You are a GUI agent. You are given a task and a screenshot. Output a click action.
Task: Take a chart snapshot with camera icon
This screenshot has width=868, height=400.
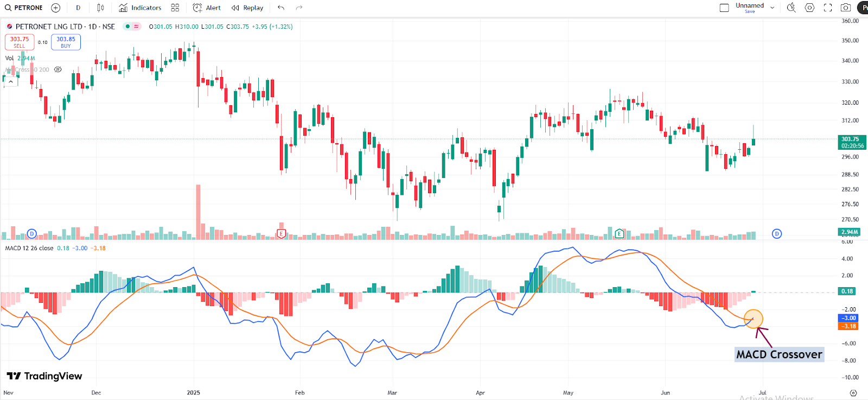tap(846, 8)
